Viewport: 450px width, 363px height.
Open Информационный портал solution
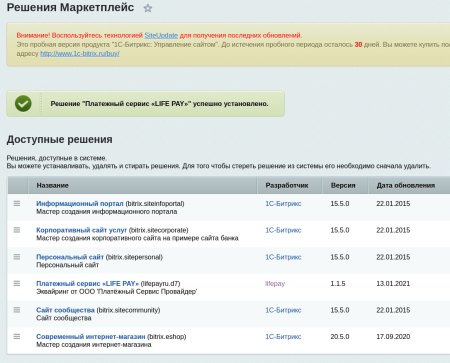tap(80, 203)
